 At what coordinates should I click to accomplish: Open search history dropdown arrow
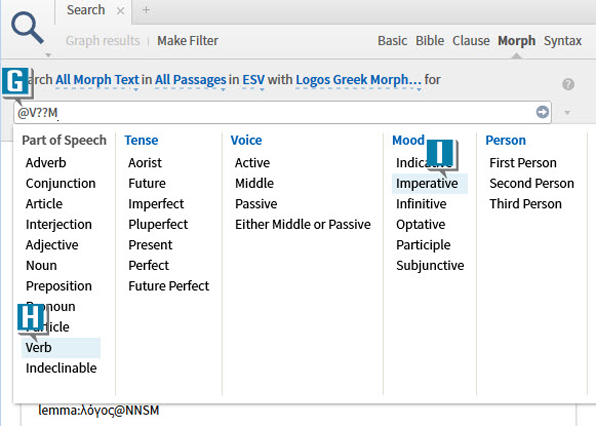tap(567, 112)
